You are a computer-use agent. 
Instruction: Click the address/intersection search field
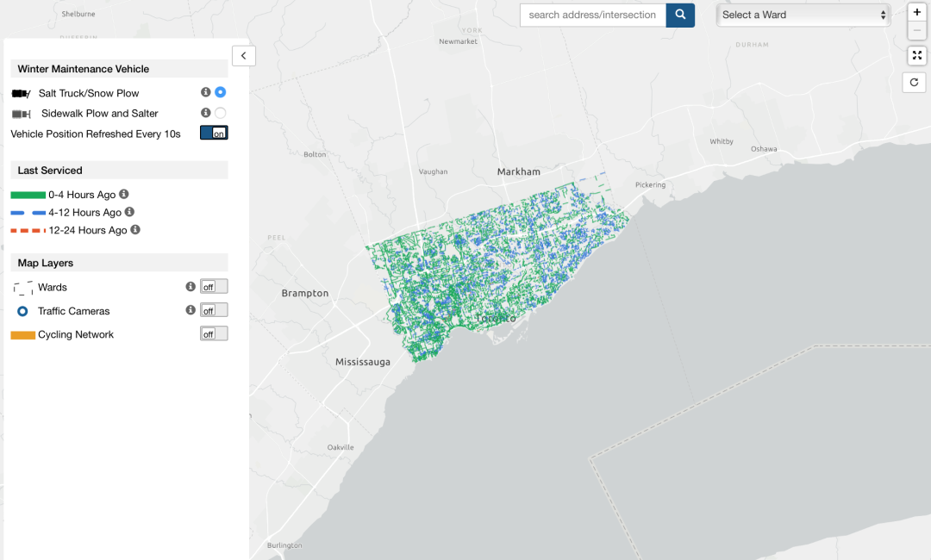pyautogui.click(x=593, y=15)
